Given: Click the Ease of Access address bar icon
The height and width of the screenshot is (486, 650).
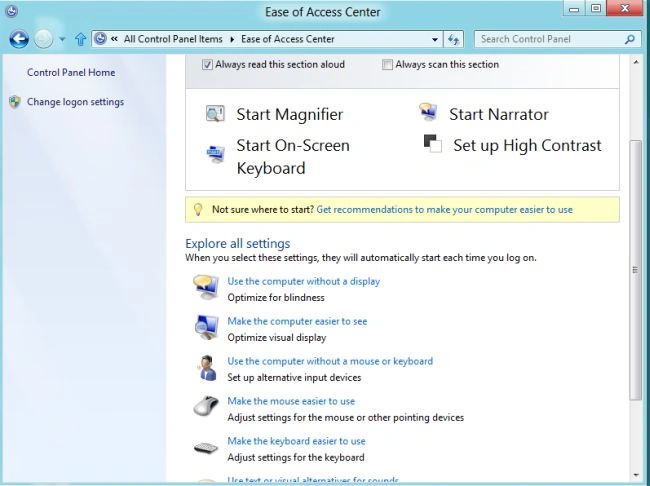Looking at the screenshot, I should pyautogui.click(x=100, y=39).
